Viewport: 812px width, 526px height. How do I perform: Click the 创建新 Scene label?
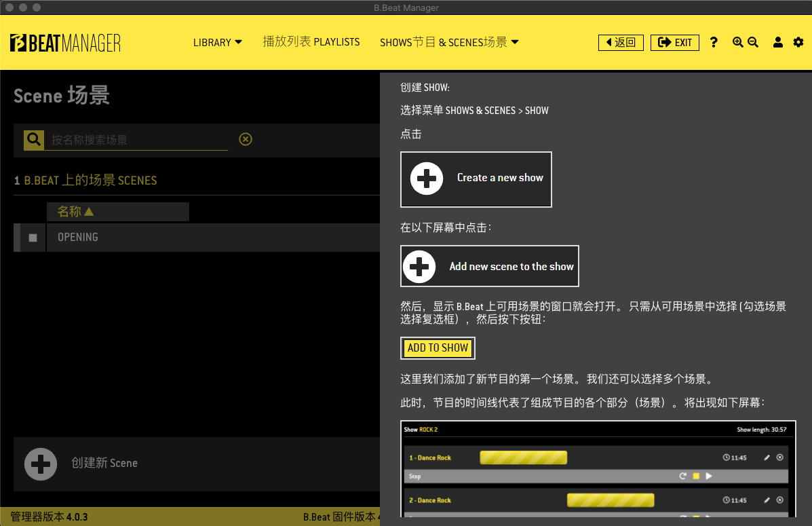pos(104,464)
